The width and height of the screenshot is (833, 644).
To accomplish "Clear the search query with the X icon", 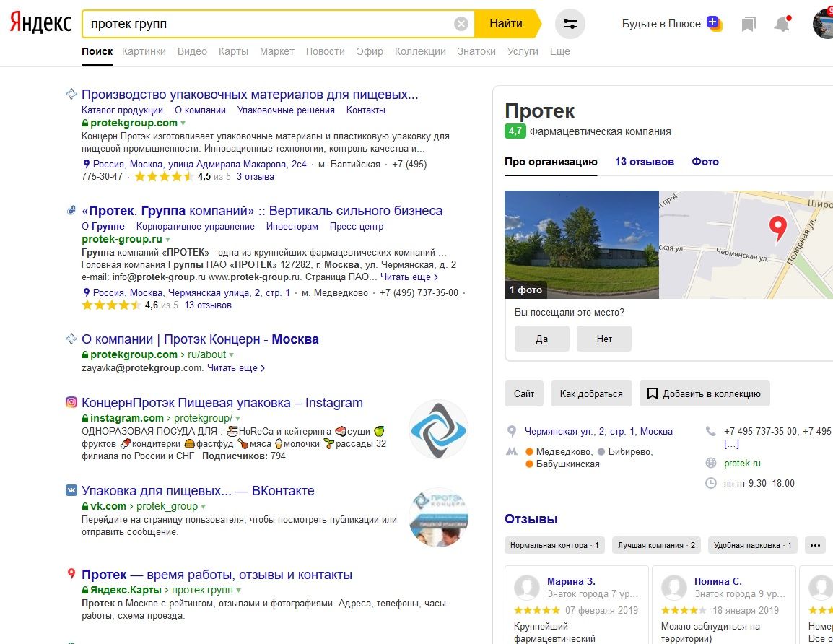I will pos(461,23).
